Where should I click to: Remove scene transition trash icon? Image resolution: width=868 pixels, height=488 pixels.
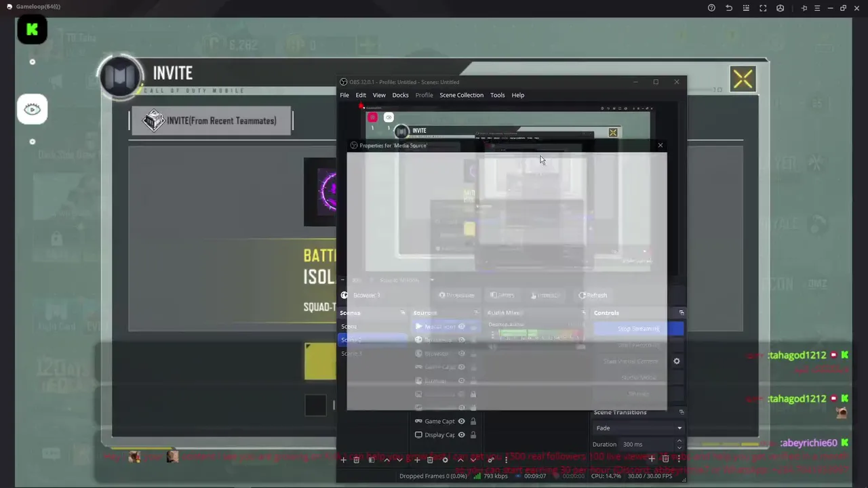665,459
